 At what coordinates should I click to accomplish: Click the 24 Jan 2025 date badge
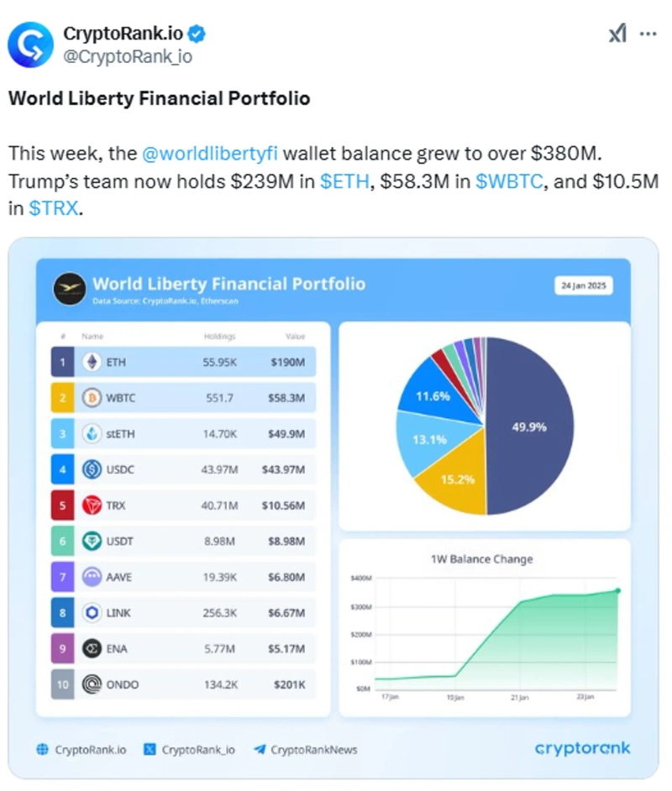583,285
